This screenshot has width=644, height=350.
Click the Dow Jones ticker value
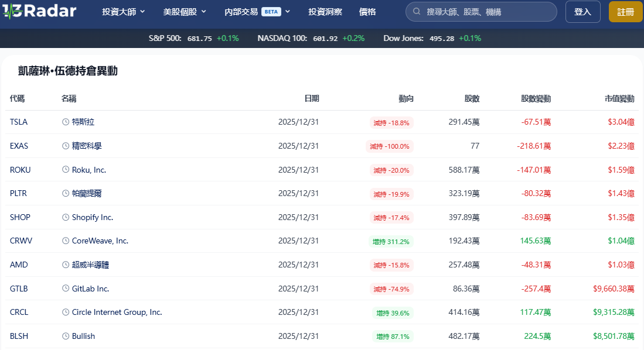[442, 38]
